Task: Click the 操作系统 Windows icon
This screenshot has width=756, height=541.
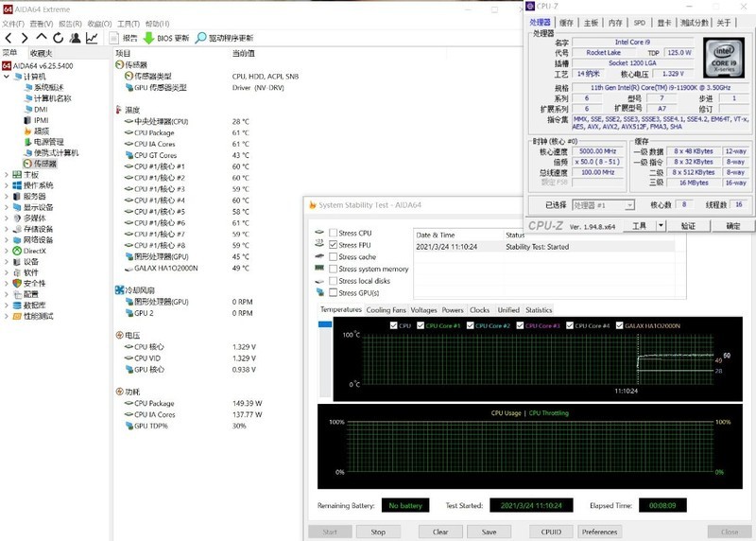Action: [x=17, y=185]
